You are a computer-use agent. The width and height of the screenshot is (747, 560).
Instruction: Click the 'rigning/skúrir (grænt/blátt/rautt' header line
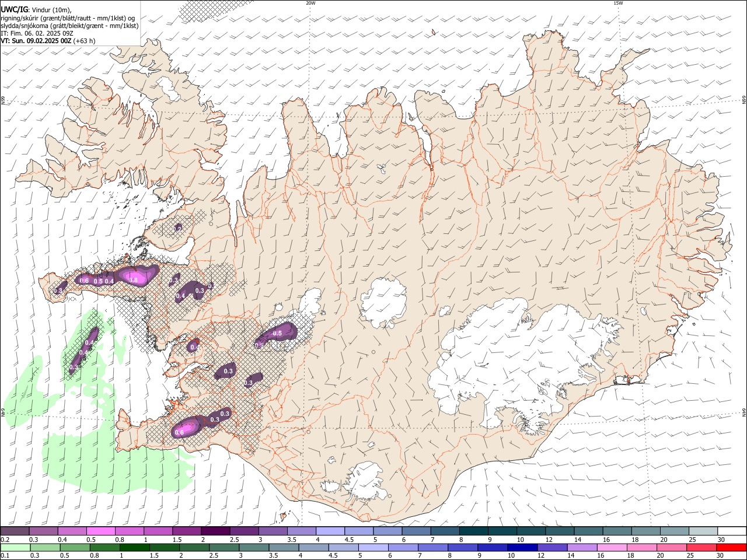pyautogui.click(x=67, y=17)
